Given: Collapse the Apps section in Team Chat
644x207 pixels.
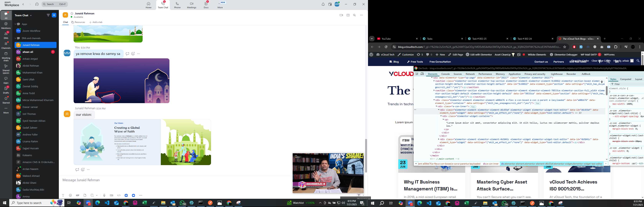Looking at the screenshot, I should click(15, 24).
